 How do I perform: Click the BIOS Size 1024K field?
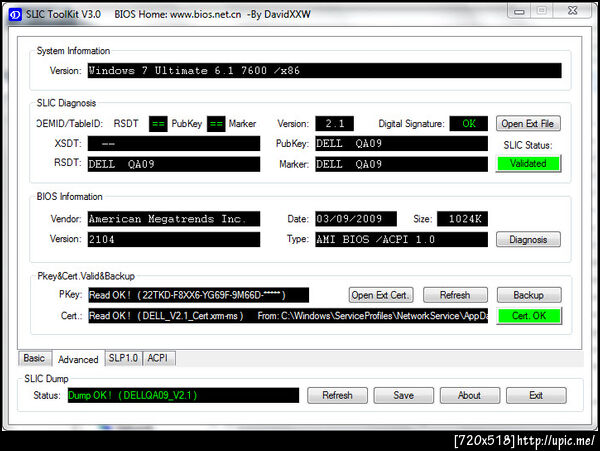[x=463, y=219]
